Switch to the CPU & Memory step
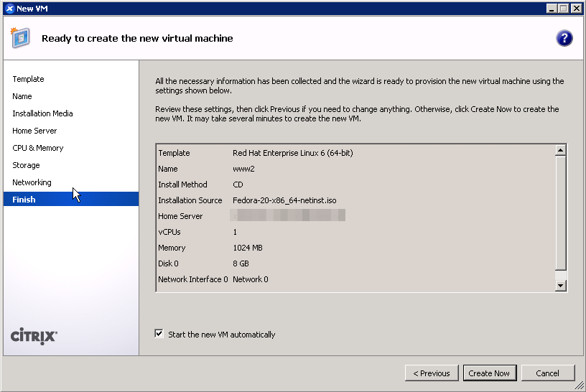The height and width of the screenshot is (392, 586). [x=38, y=148]
